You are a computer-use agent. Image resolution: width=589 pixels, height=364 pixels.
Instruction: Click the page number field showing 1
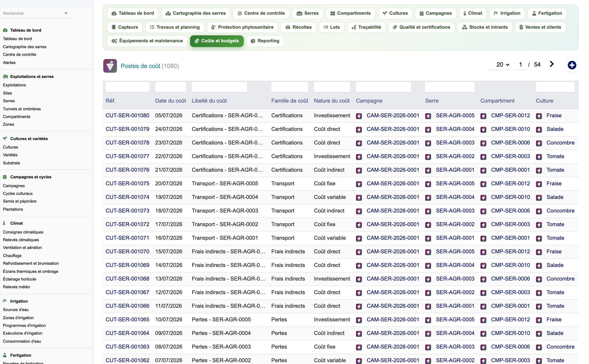coord(520,64)
